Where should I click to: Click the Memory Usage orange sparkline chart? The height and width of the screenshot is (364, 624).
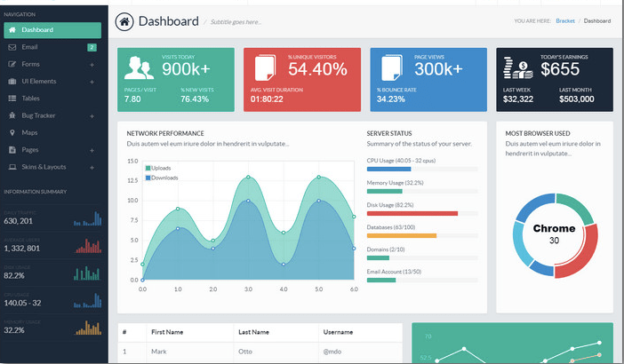88,328
